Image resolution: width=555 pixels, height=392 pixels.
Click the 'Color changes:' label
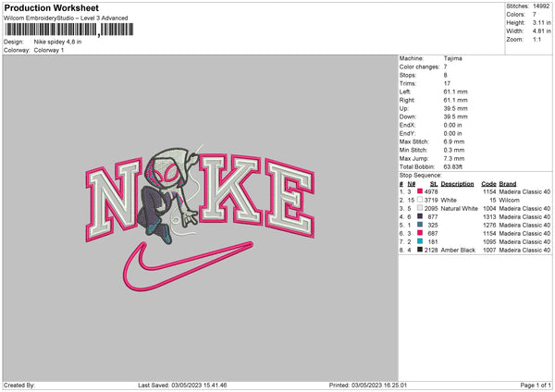click(419, 67)
